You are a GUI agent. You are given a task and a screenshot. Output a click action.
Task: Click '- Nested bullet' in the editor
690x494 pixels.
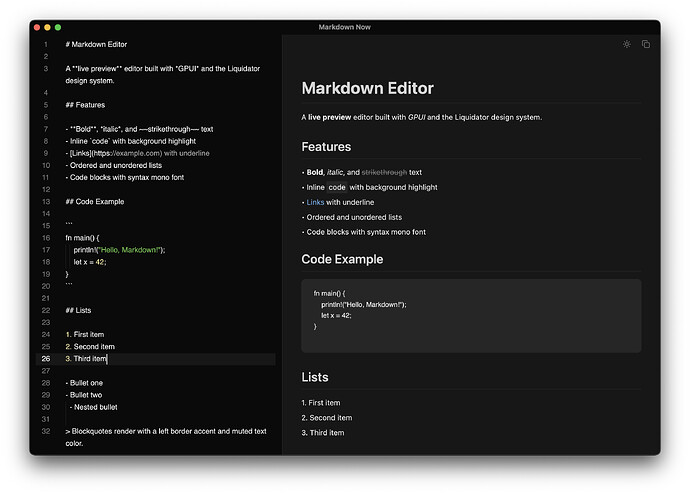click(93, 407)
